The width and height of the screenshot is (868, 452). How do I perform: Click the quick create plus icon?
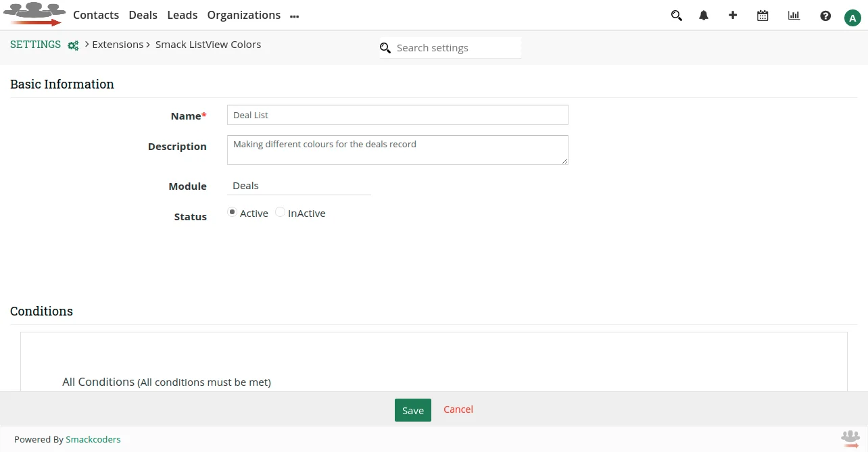point(733,15)
